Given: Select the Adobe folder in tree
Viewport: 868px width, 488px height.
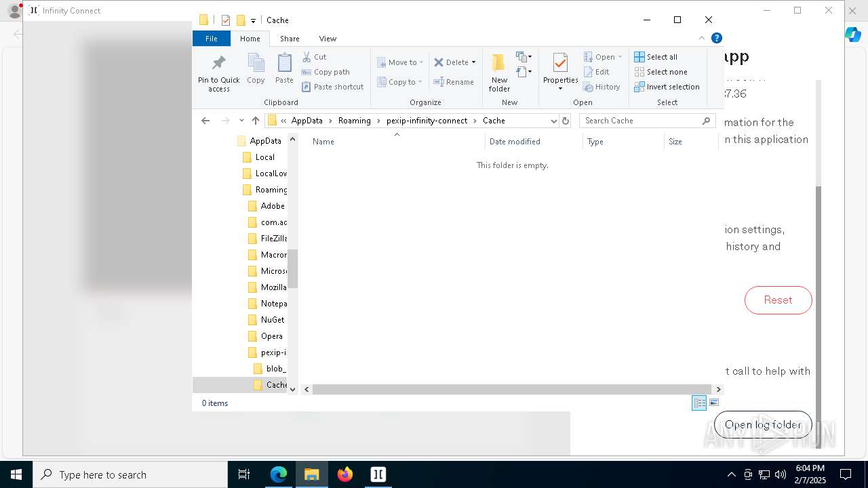Looking at the screenshot, I should [267, 206].
